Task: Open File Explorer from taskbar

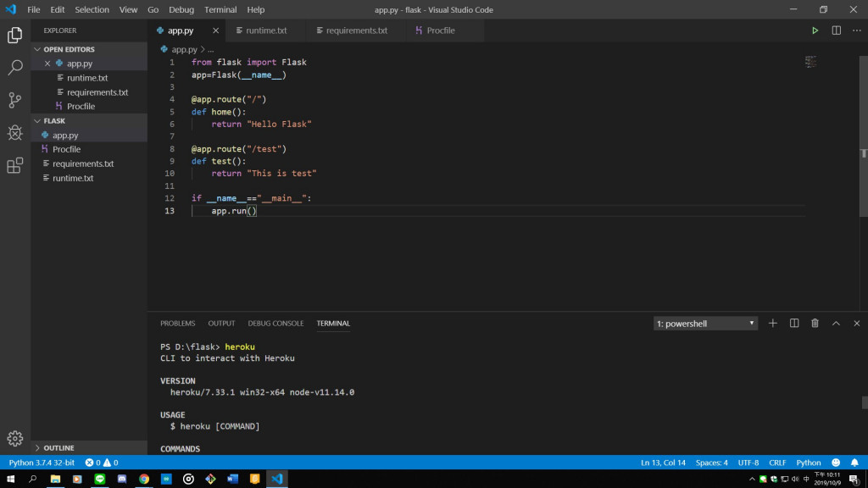Action: pos(55,479)
